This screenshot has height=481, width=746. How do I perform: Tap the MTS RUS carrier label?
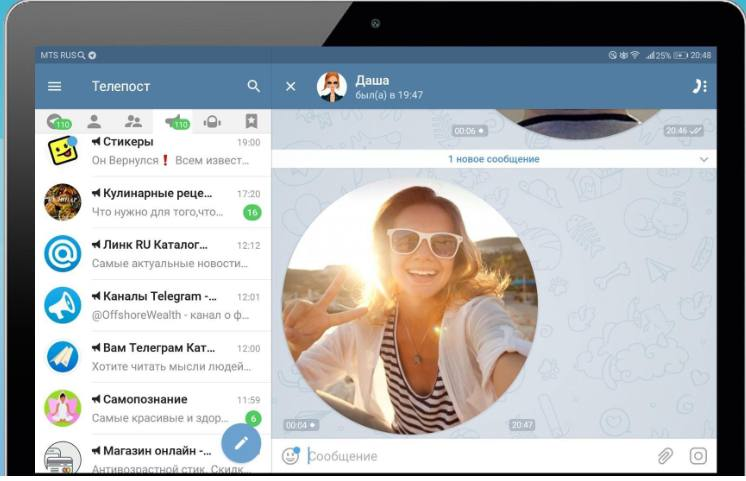click(x=58, y=55)
